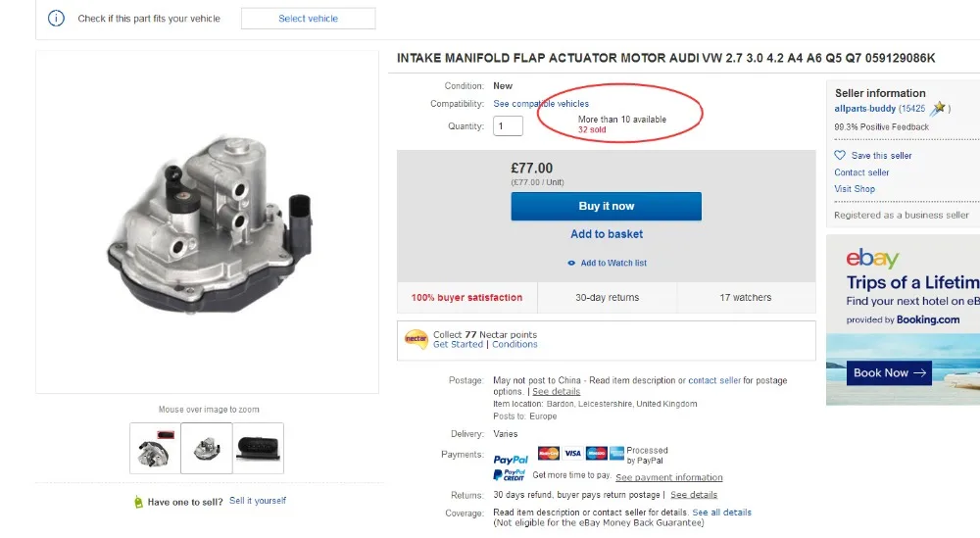
Task: Select the third thumbnail showing the connector
Action: [258, 448]
